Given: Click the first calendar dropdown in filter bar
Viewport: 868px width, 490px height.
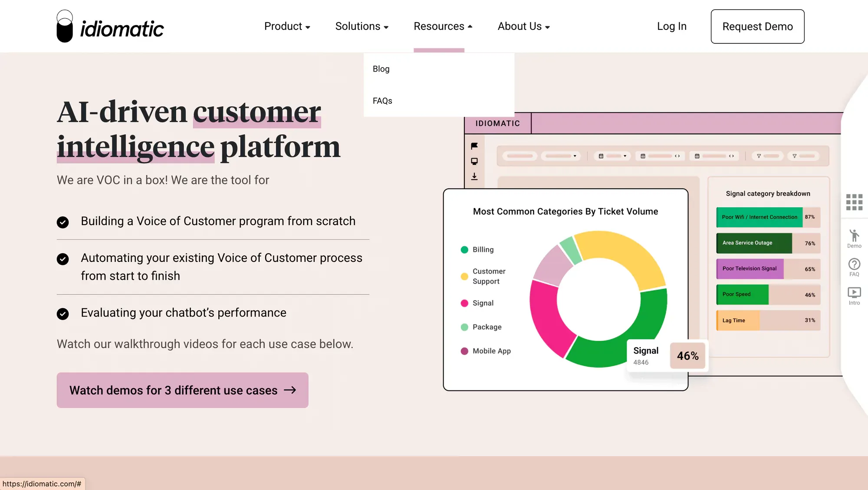Looking at the screenshot, I should [612, 156].
